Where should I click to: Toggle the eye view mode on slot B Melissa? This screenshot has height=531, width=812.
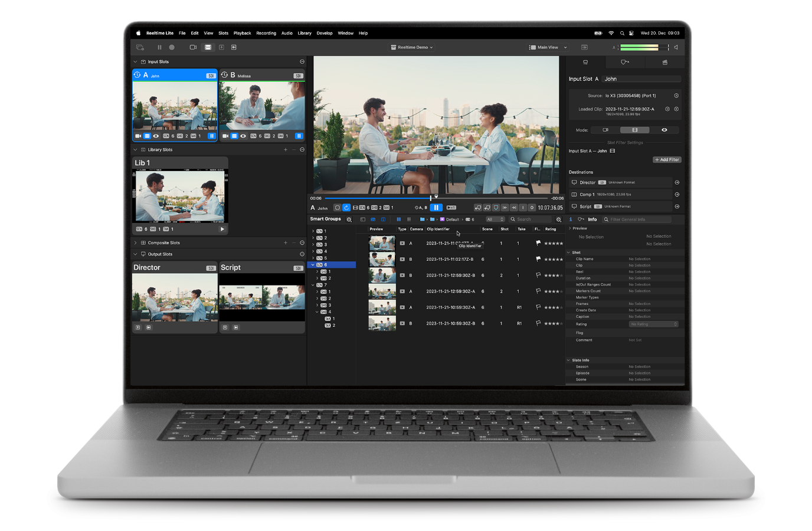[243, 136]
